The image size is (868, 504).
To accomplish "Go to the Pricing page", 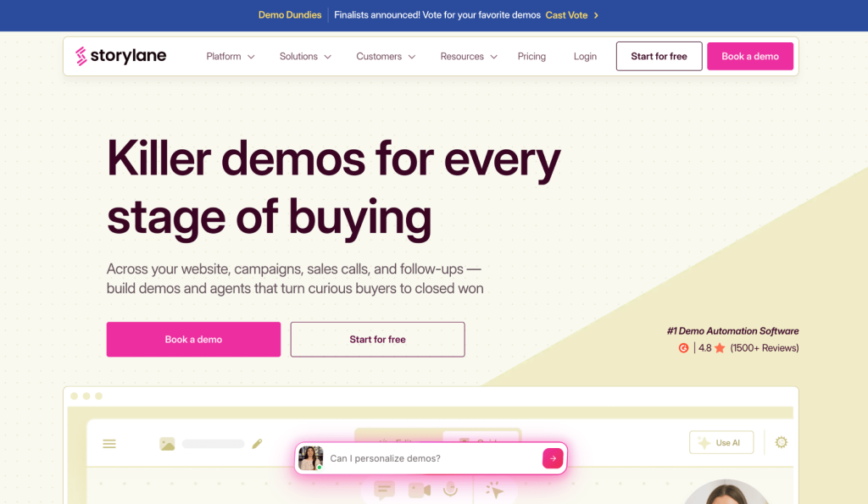I will tap(531, 57).
